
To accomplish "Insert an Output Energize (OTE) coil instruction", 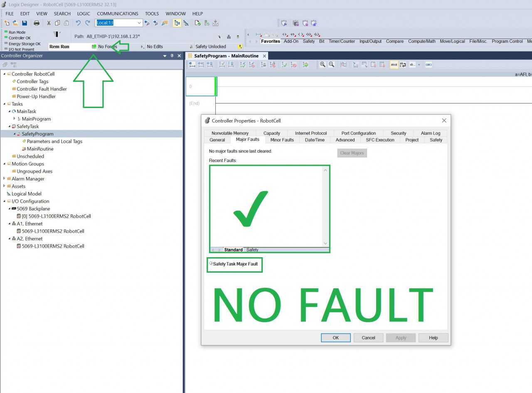I will [301, 34].
